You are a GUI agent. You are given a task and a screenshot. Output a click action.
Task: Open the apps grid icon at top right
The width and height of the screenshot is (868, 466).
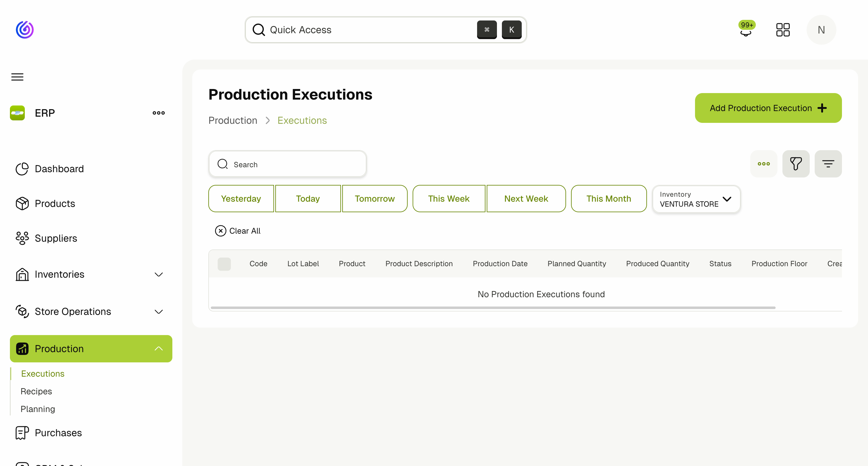[x=783, y=30]
